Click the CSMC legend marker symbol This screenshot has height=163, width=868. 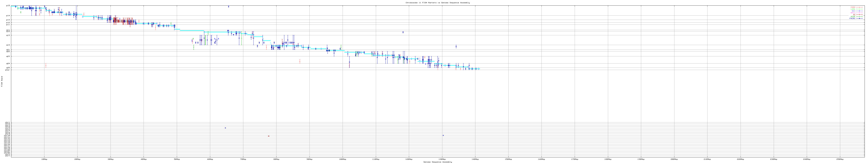[x=859, y=7]
